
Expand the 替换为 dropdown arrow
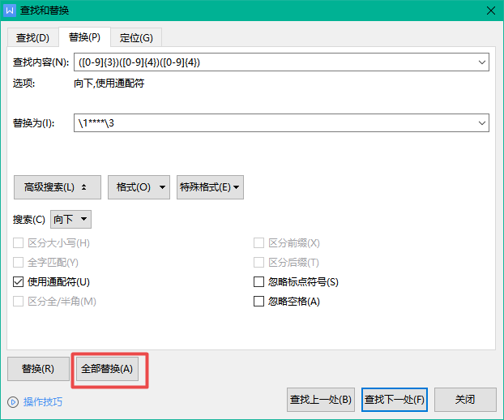point(482,123)
